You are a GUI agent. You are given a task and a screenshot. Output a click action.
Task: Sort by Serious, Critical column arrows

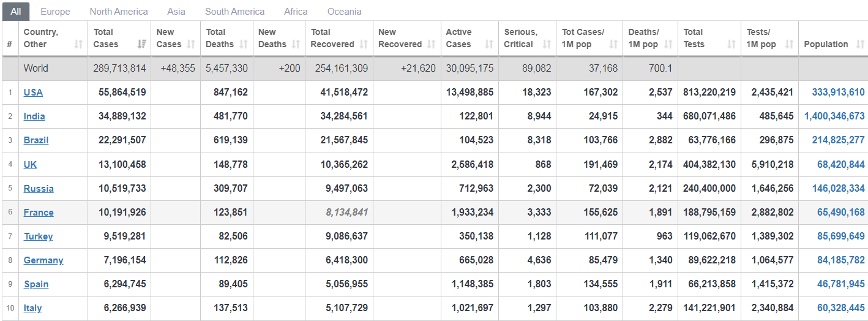pos(547,44)
